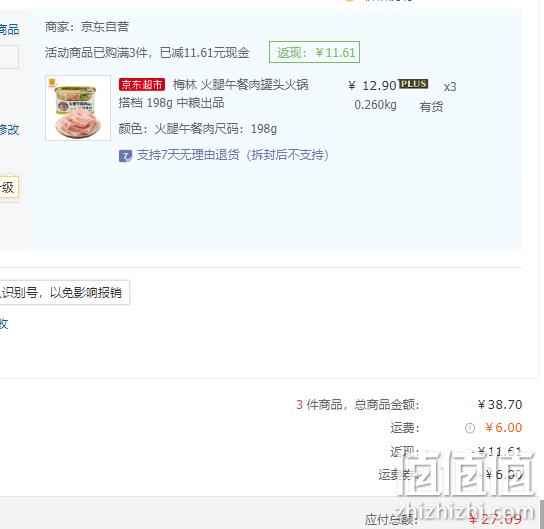The image size is (544, 529).
Task: Click the 级 tooltip label at left
Action: tap(9, 187)
